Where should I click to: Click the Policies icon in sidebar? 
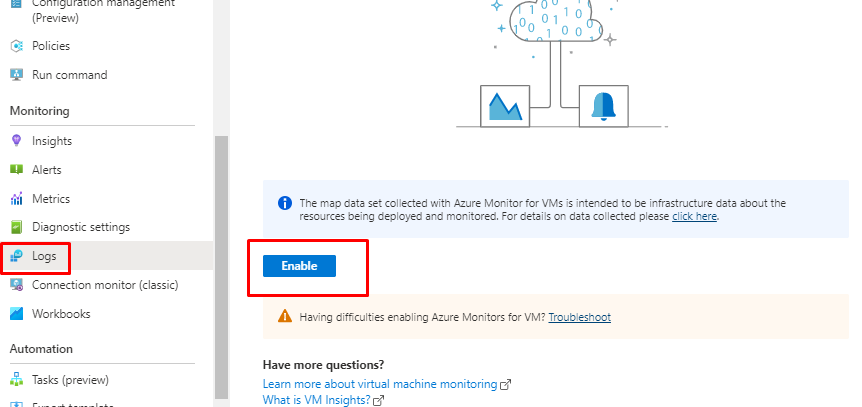pyautogui.click(x=16, y=46)
